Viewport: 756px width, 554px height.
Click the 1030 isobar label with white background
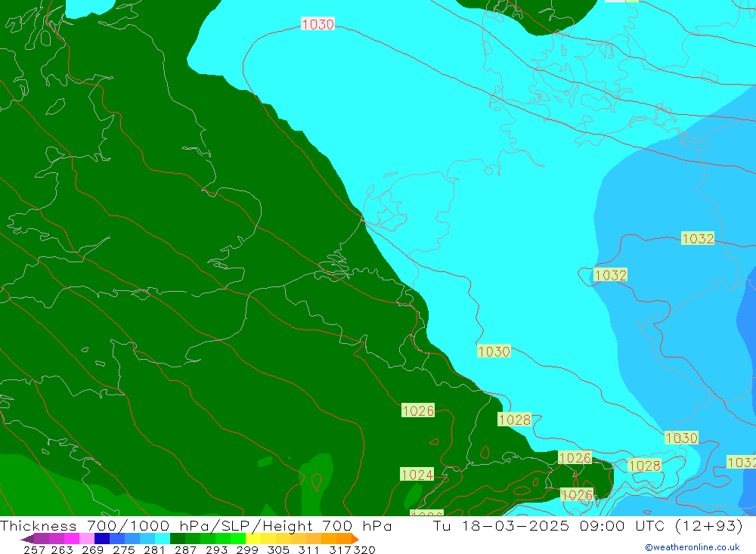(x=318, y=23)
